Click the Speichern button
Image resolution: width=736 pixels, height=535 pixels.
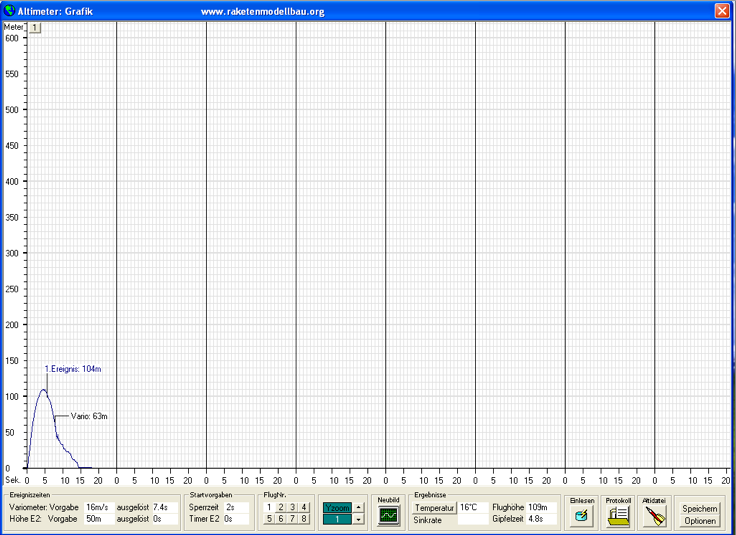click(x=699, y=509)
